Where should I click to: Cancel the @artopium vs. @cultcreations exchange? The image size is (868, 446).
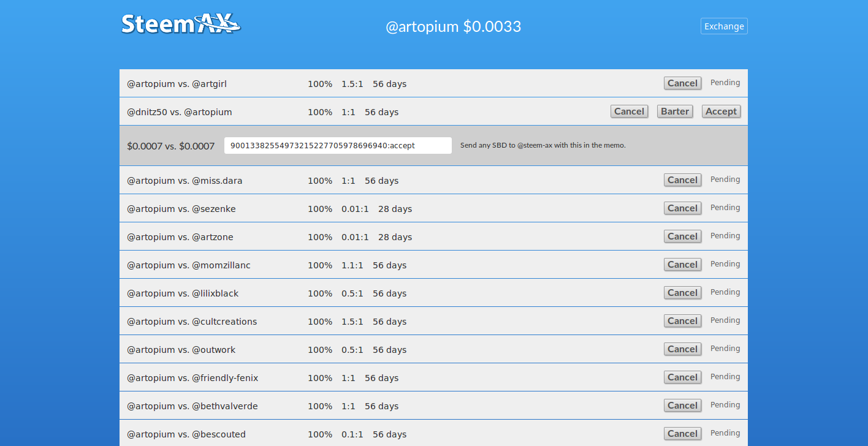point(683,321)
